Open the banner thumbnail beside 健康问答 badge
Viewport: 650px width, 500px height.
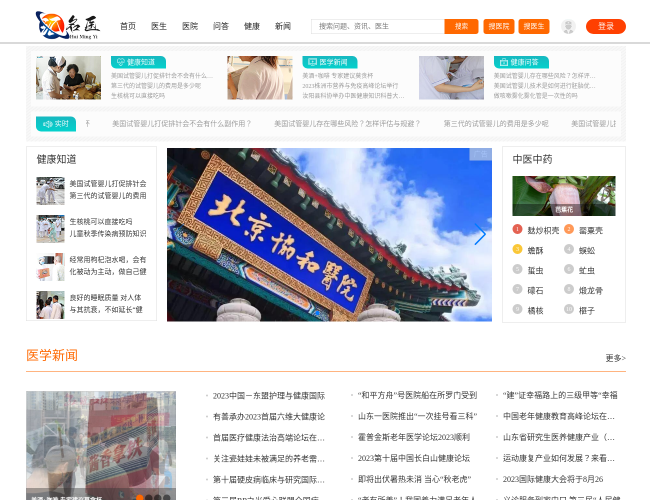click(451, 78)
